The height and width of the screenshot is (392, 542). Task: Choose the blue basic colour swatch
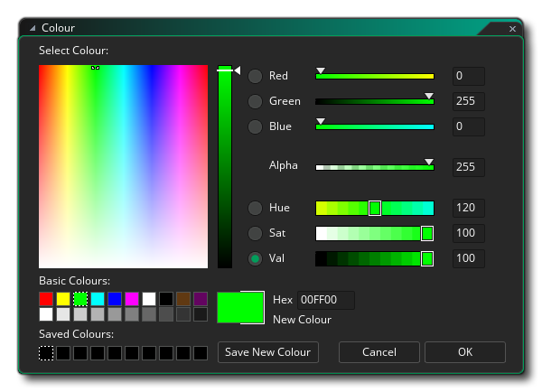tap(115, 299)
